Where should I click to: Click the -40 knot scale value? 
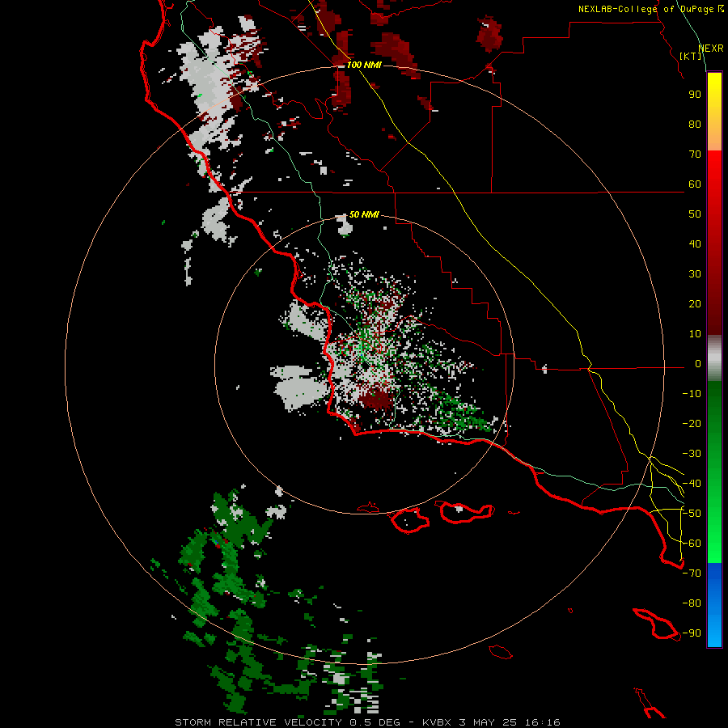click(692, 484)
